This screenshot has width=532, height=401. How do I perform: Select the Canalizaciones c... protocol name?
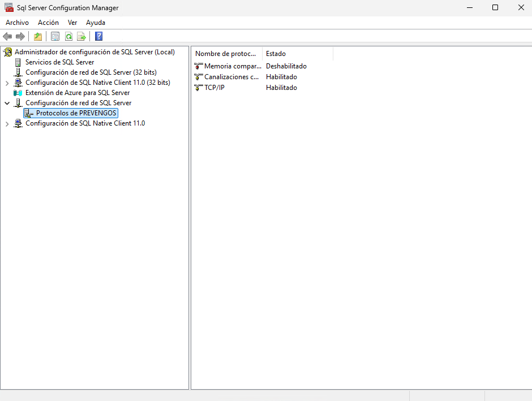231,77
